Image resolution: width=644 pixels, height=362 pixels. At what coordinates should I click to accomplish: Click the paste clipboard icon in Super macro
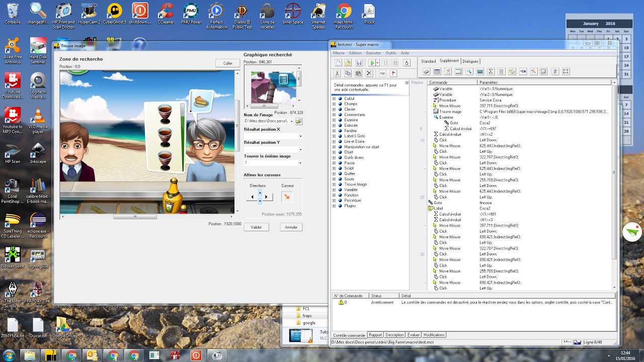pos(358,73)
